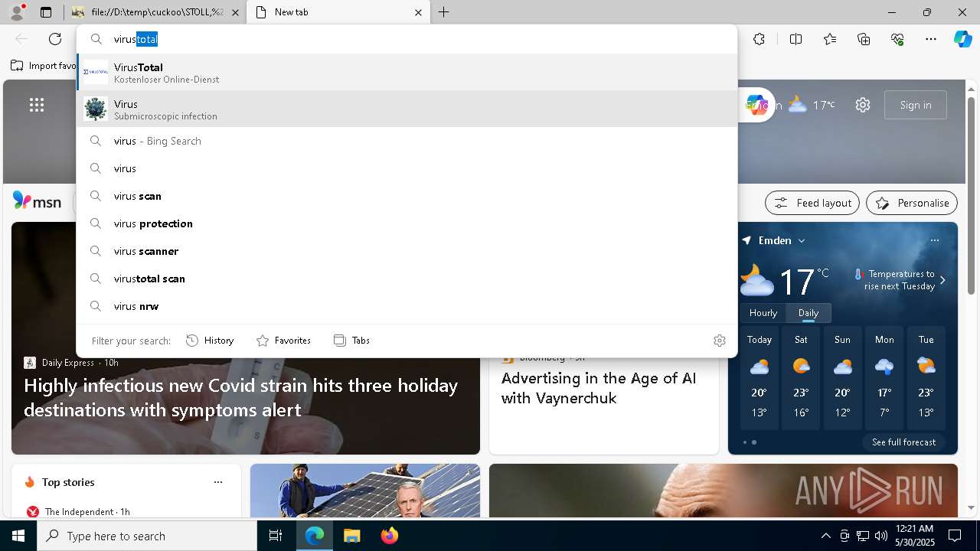Switch weather to Daily tab

point(808,313)
